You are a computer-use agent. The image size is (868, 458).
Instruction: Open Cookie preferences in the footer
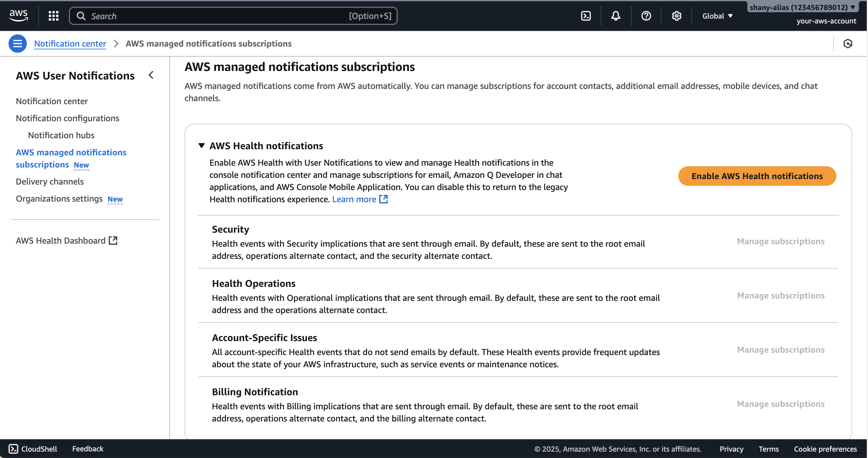click(825, 449)
